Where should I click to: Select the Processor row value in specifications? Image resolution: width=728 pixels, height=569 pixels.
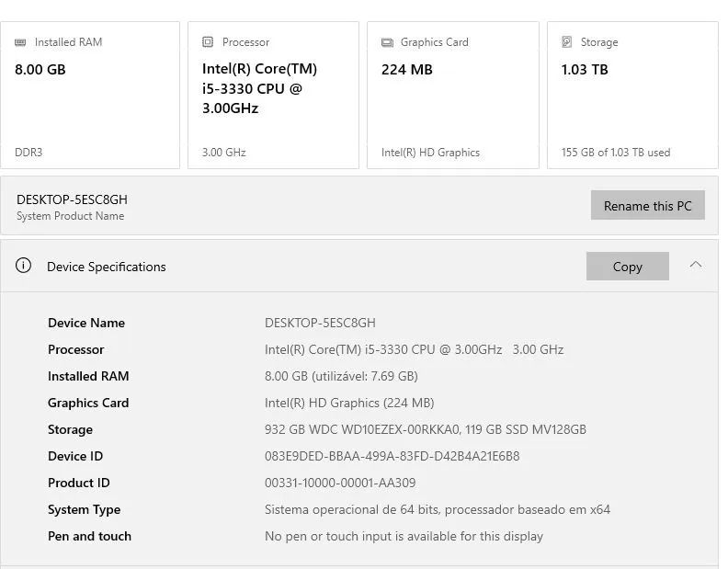tap(415, 349)
